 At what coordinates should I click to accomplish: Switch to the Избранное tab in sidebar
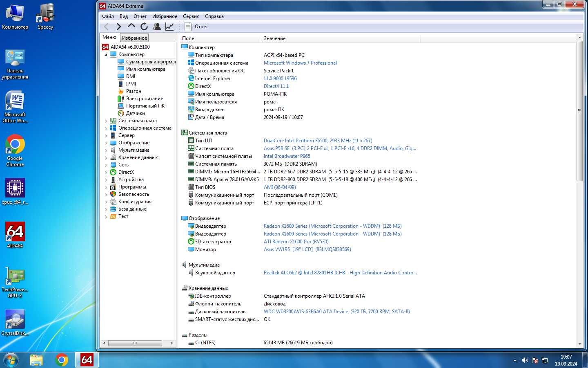[x=134, y=38]
